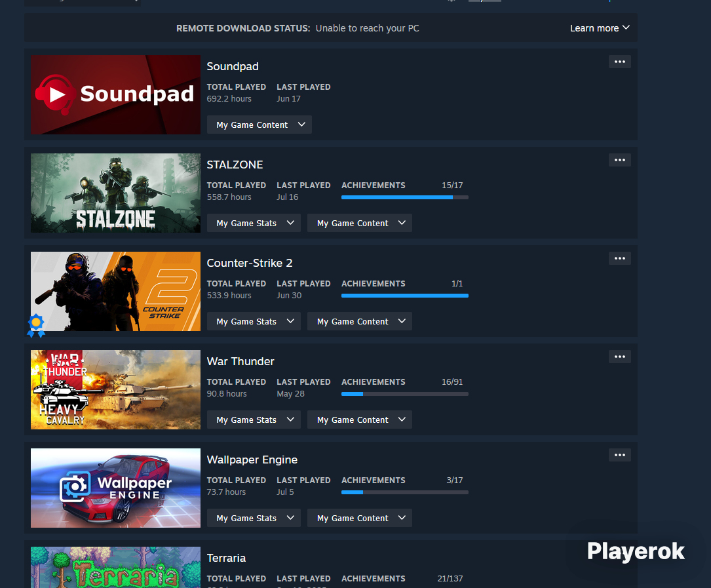Open Soundpad three-dot options menu
The height and width of the screenshot is (588, 711).
619,62
